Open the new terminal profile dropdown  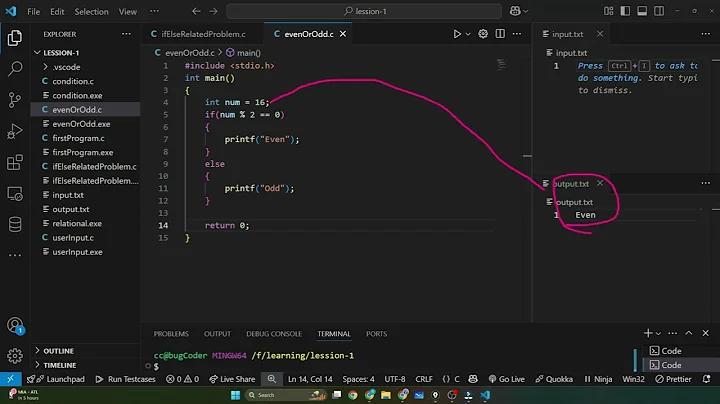[x=658, y=333]
